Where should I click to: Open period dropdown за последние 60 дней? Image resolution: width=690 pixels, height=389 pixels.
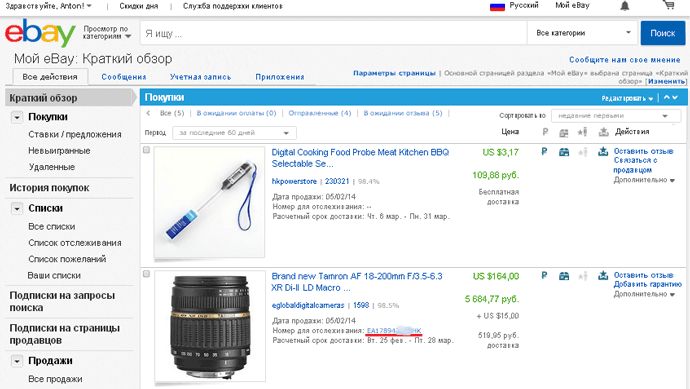tap(234, 133)
